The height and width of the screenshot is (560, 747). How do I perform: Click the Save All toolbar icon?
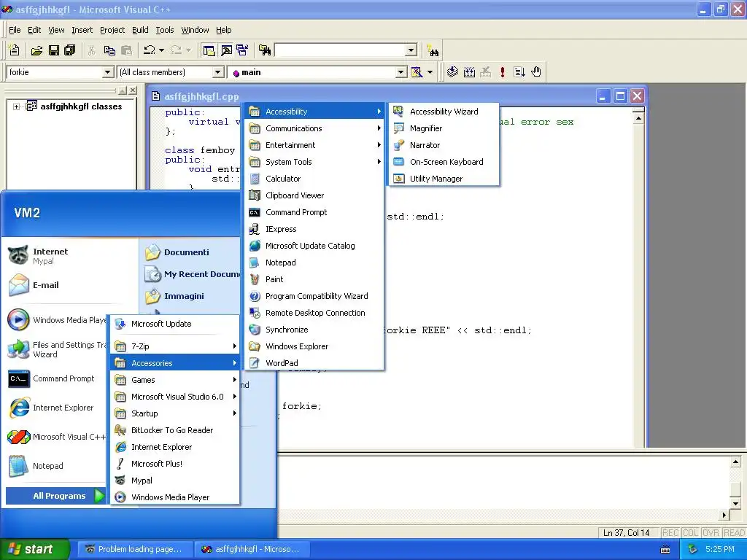click(x=70, y=50)
